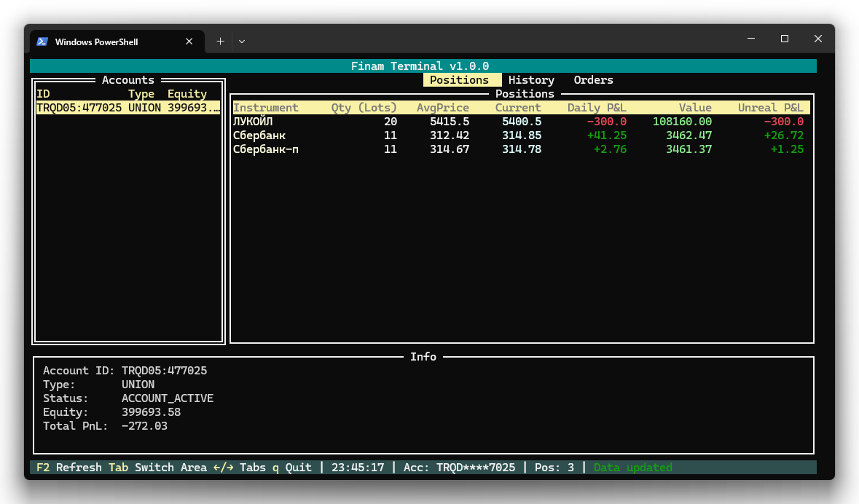The image size is (859, 504).
Task: Maximize the terminal window
Action: point(785,39)
